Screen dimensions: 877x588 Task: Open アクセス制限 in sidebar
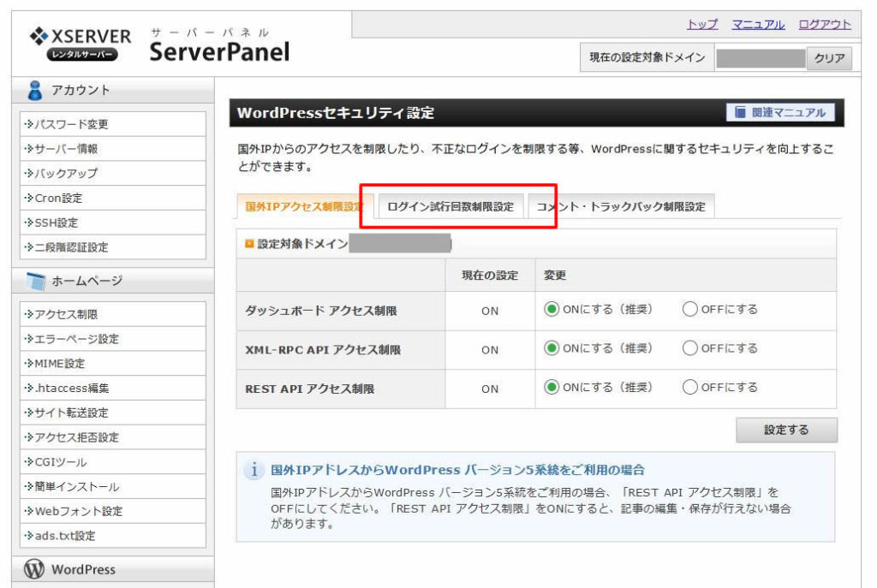(x=113, y=314)
